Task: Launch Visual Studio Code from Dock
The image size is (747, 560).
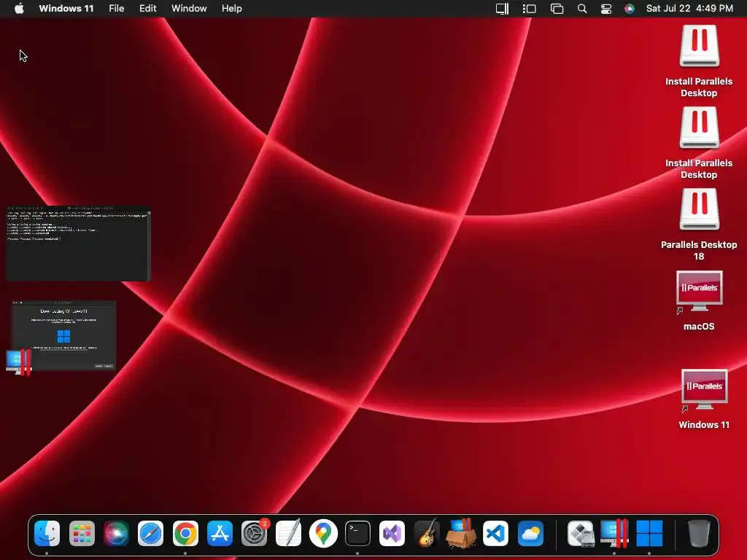Action: (495, 533)
